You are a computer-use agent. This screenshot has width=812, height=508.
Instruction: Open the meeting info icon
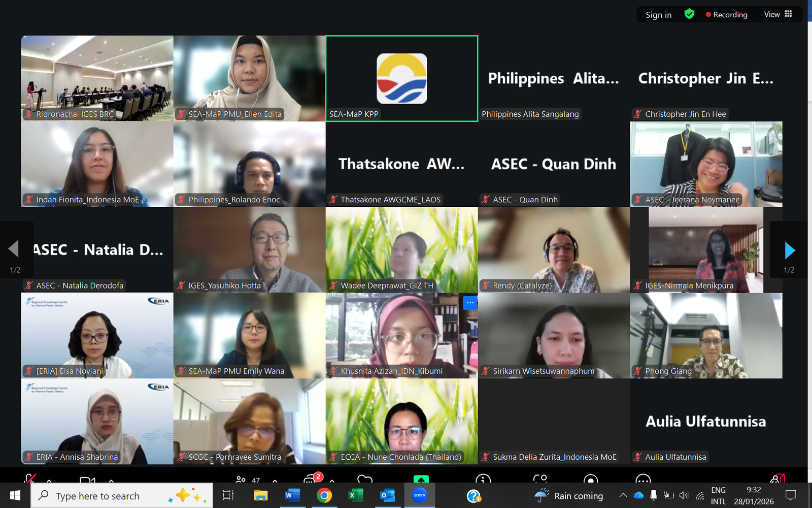click(x=483, y=479)
